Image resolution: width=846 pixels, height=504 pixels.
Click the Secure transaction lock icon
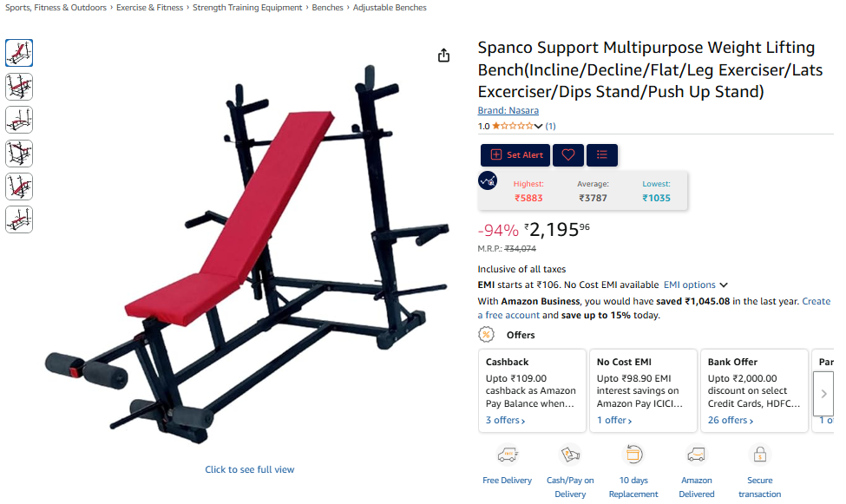pos(759,455)
